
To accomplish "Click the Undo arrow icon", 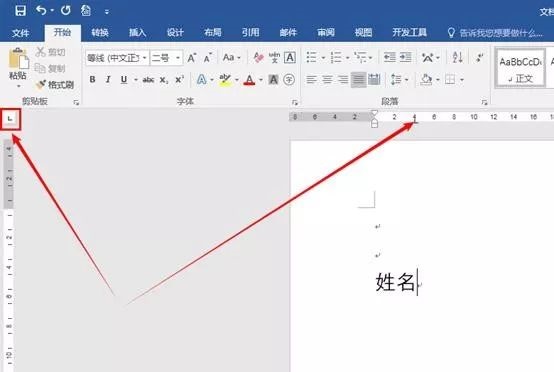I will 41,10.
